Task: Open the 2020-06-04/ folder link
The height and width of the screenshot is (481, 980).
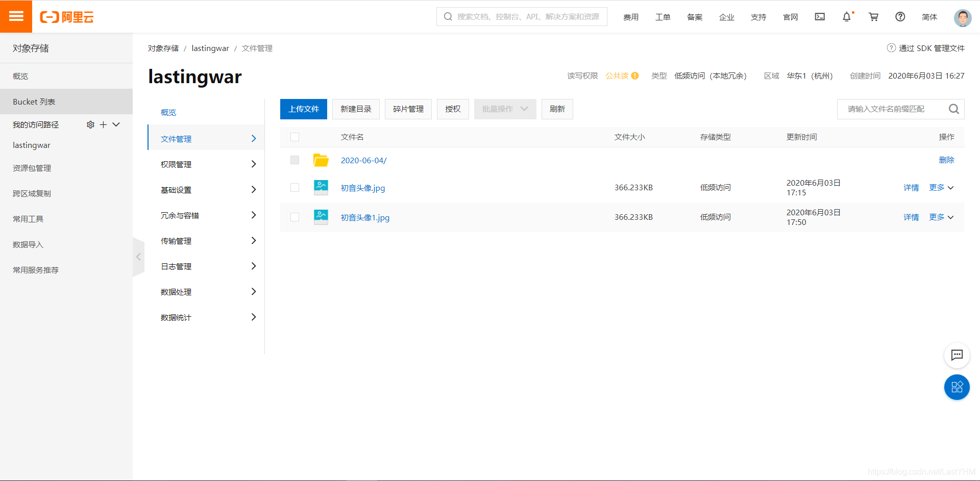Action: click(363, 160)
